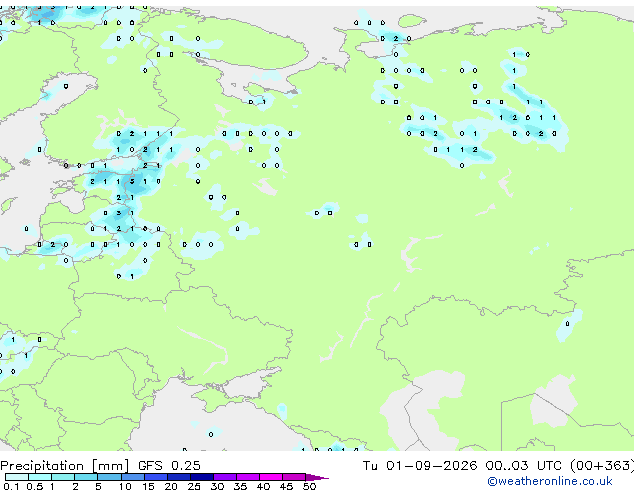The image size is (634, 490).
Task: Select the 35–40 mm purple legend swatch
Action: click(247, 477)
